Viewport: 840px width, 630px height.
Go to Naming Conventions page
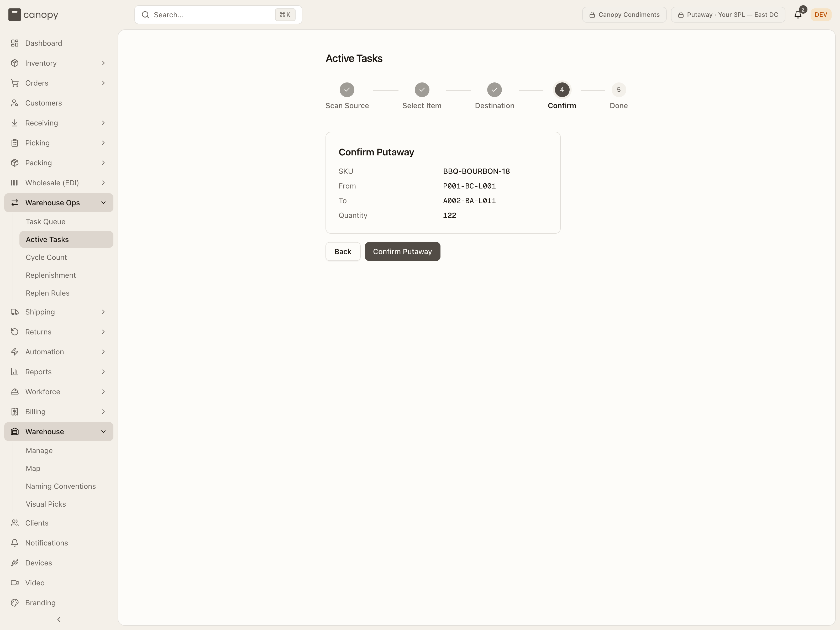(x=66, y=486)
